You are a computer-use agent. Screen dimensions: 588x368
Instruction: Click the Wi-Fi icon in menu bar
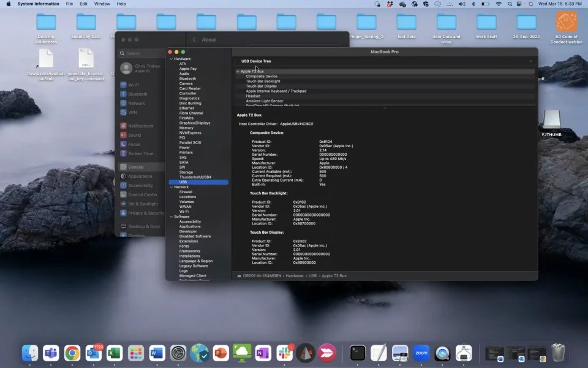coord(499,4)
